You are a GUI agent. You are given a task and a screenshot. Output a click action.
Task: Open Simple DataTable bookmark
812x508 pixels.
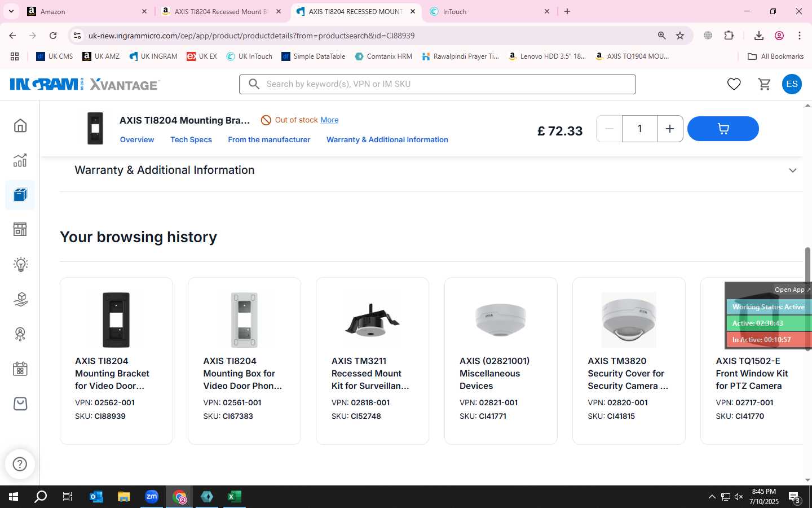point(314,56)
